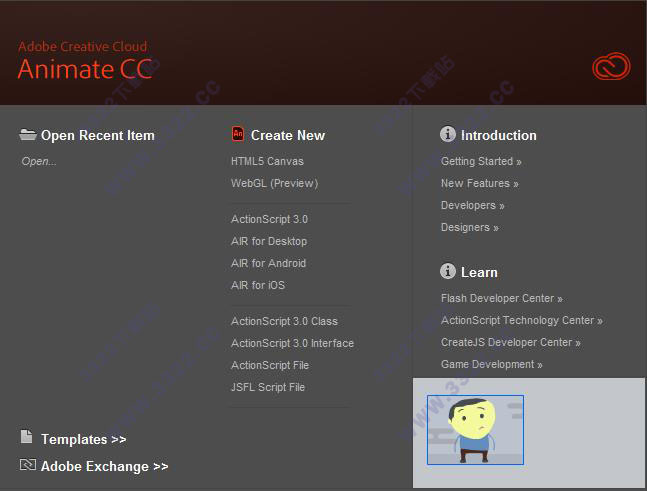Image resolution: width=647 pixels, height=491 pixels.
Task: Click the info icon beside Learn
Action: click(x=448, y=271)
